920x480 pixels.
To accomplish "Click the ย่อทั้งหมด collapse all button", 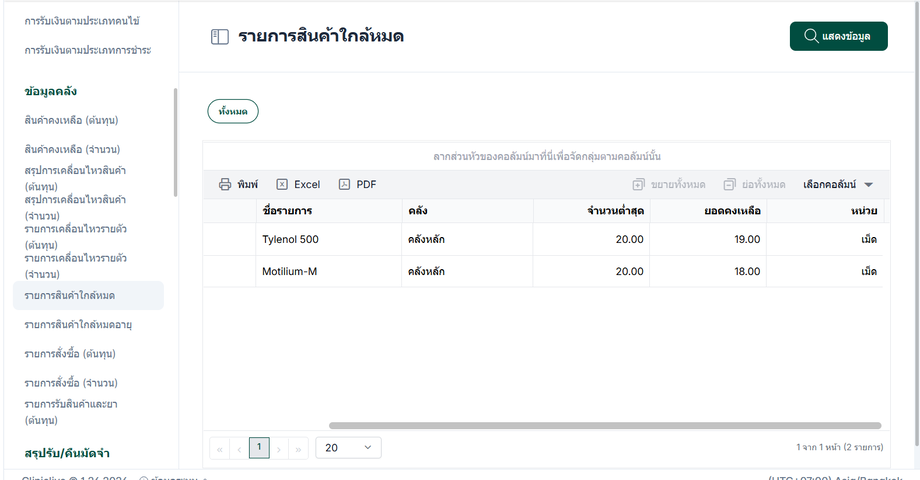I will tap(754, 184).
